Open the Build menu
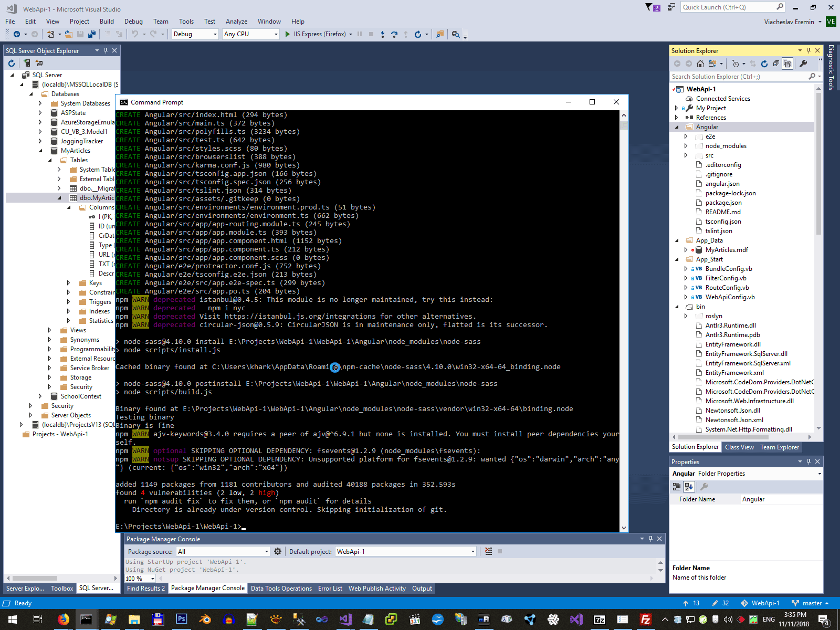 107,22
